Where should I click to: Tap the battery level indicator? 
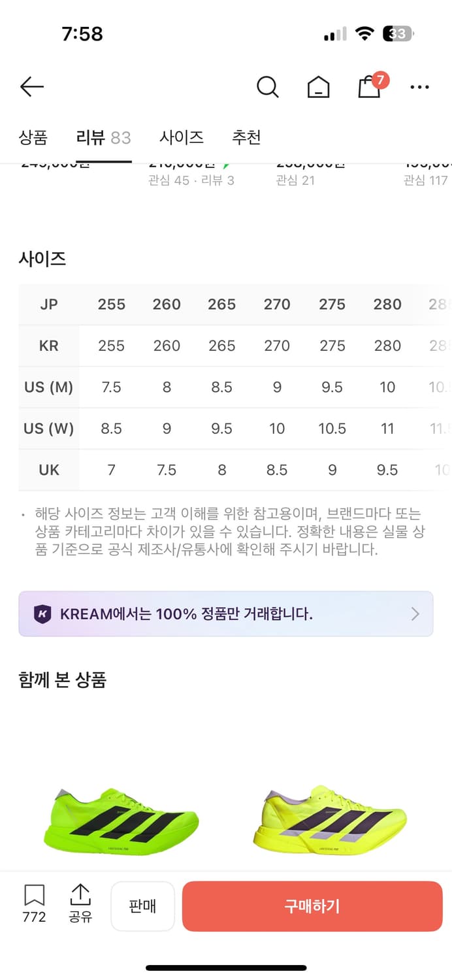click(398, 33)
